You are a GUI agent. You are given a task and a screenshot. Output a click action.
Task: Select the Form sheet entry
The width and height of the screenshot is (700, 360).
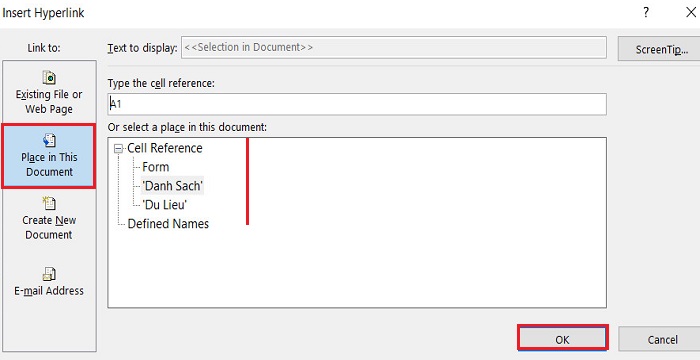[x=156, y=167]
